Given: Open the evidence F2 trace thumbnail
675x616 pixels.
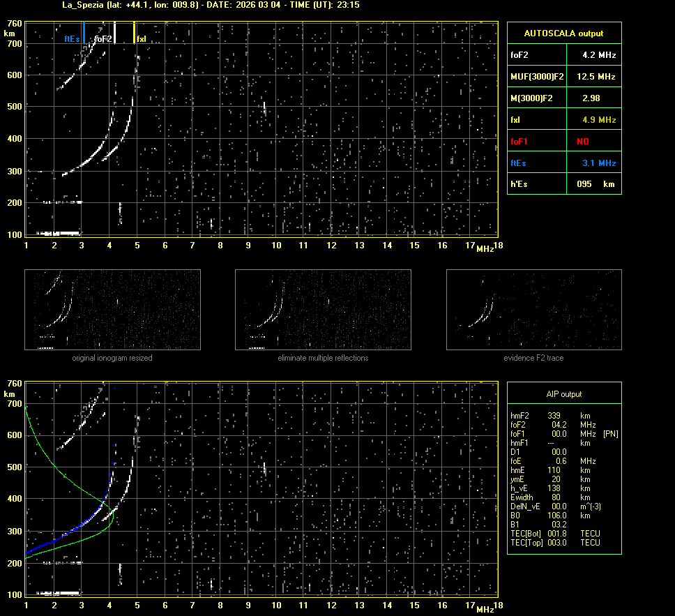Looking at the screenshot, I should (x=533, y=310).
